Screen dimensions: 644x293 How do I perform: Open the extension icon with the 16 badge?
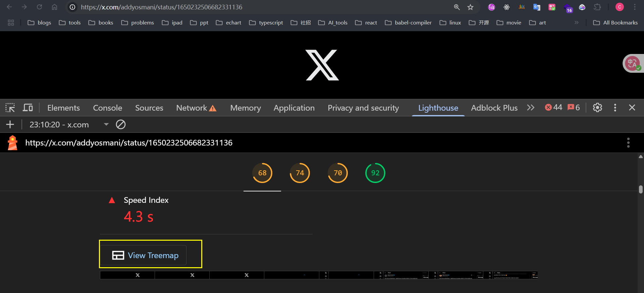tap(568, 8)
